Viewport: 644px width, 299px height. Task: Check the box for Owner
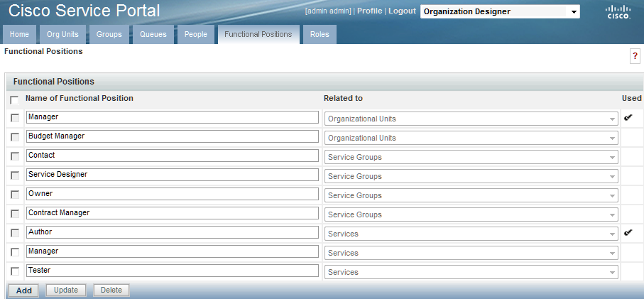[15, 195]
